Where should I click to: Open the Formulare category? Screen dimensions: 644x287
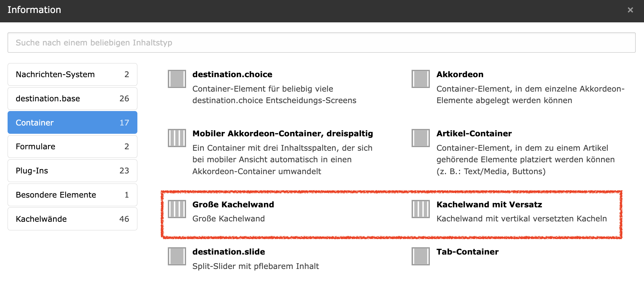click(72, 146)
